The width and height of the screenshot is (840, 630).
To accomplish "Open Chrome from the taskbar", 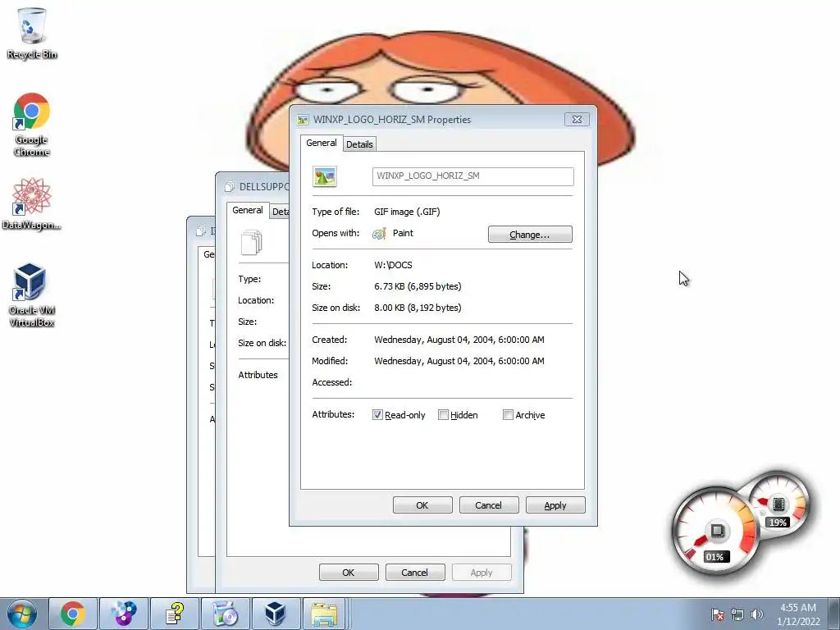I will point(73,614).
